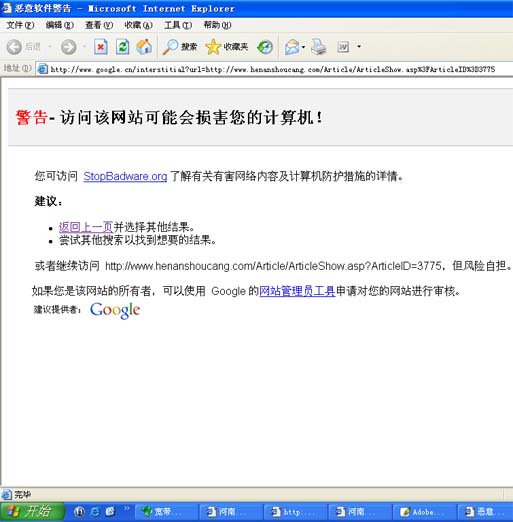
Task: Click the StopBadware.org link
Action: coord(125,176)
